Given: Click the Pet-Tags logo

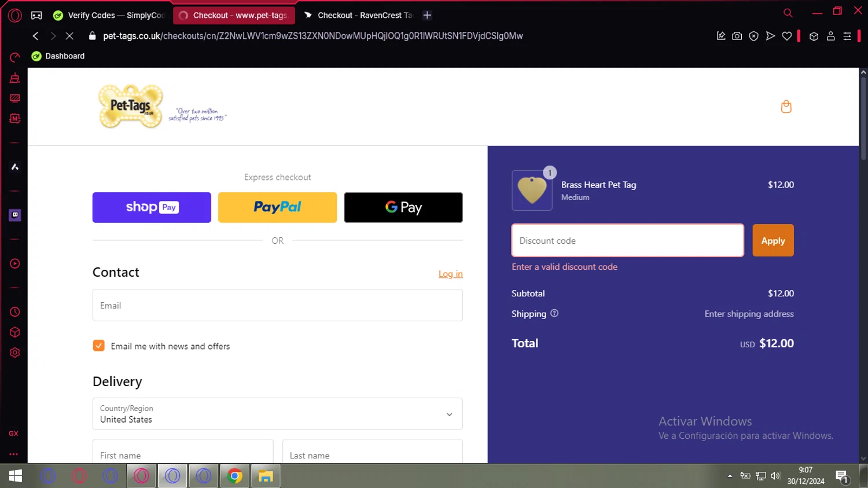Looking at the screenshot, I should tap(131, 107).
